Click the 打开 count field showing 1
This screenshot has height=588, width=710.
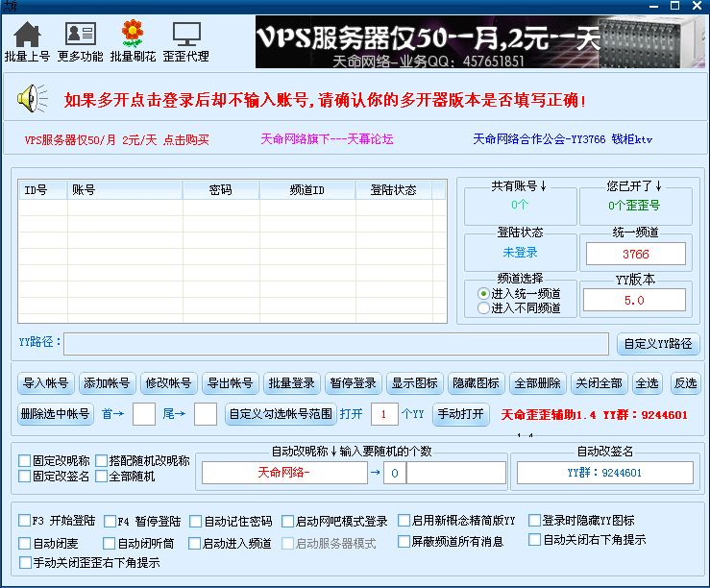pos(384,414)
